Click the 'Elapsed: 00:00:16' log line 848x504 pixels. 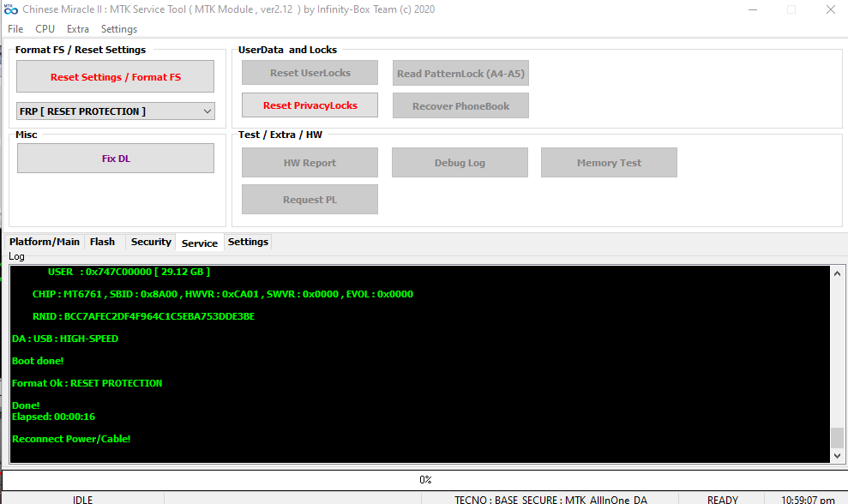53,417
